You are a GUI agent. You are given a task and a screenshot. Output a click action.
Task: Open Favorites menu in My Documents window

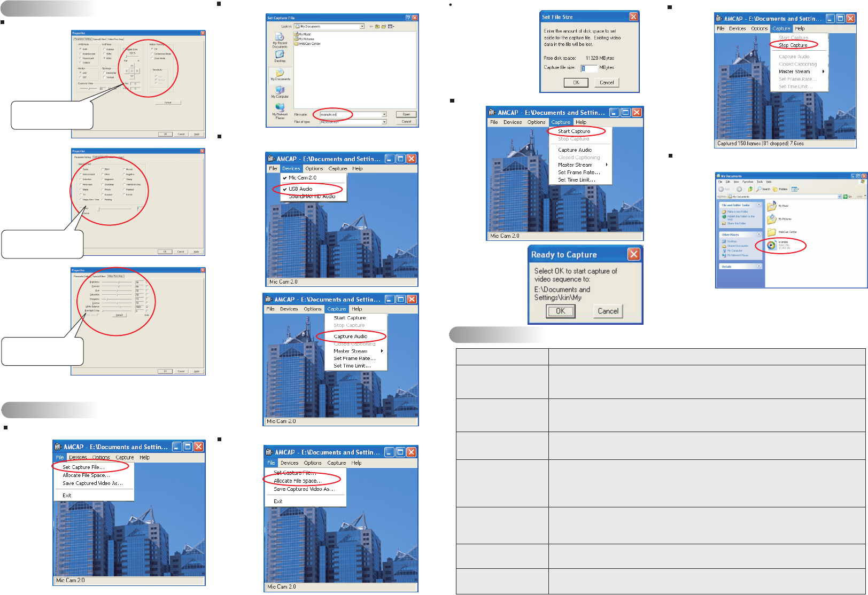pos(748,182)
